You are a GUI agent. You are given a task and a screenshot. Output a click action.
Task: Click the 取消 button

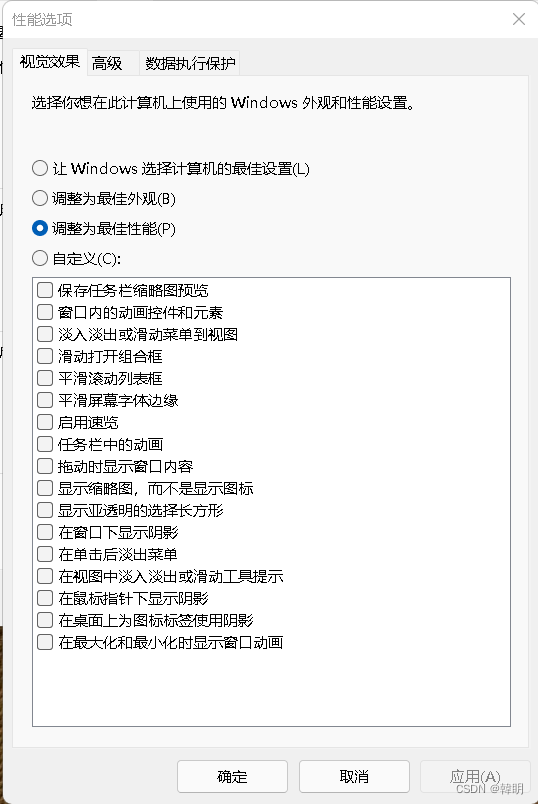pyautogui.click(x=354, y=776)
